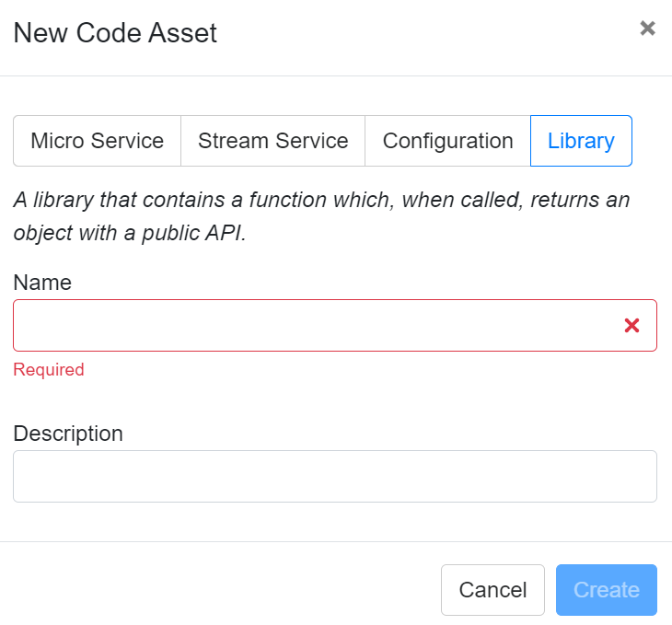Click blank header space beside the dialog title
Viewport: 672px width, 625px height.
coord(423,33)
